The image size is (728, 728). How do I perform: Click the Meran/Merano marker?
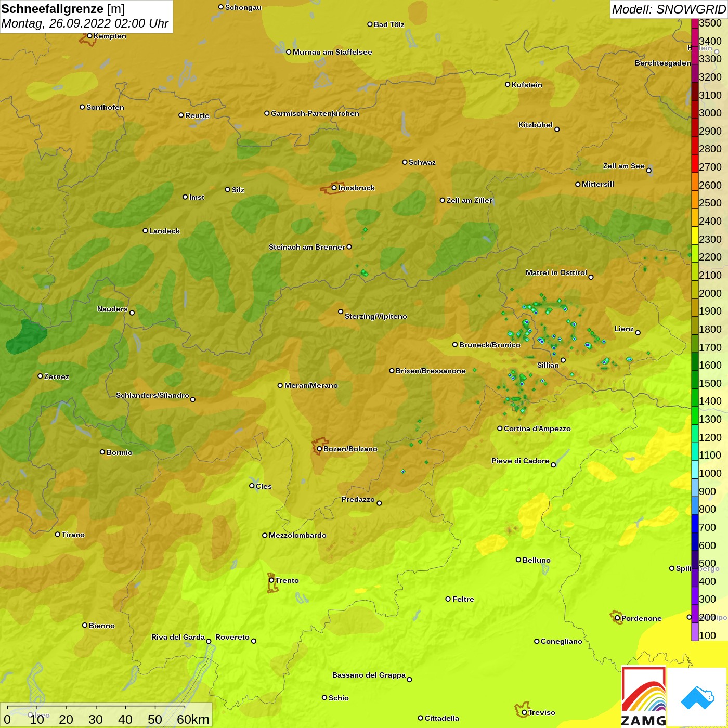tap(280, 385)
